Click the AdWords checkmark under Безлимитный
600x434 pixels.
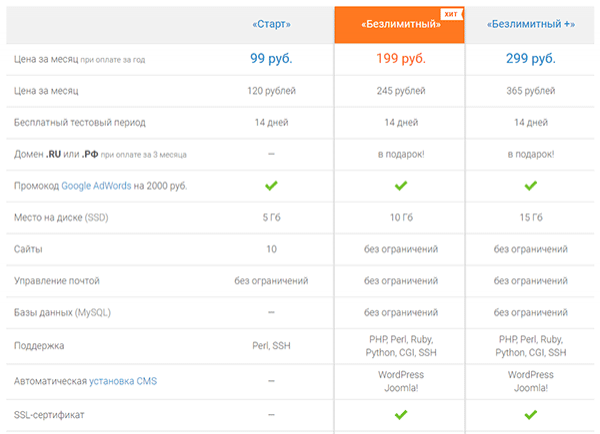tap(401, 186)
